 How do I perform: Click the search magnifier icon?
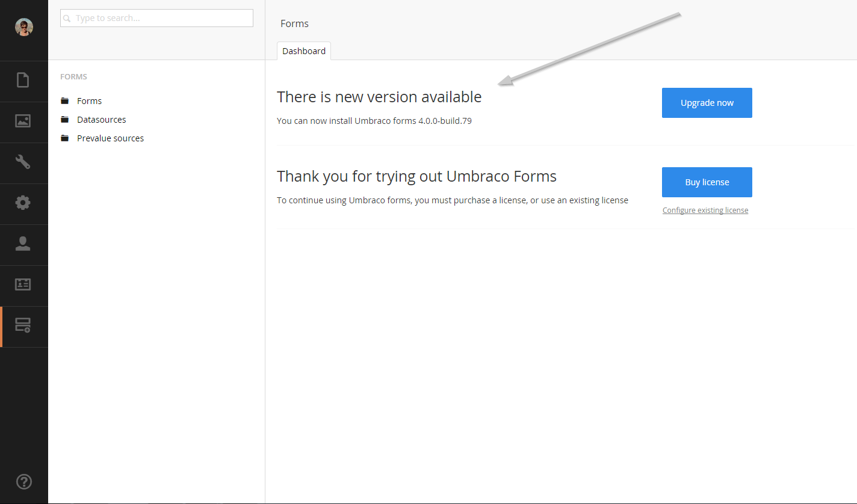pyautogui.click(x=67, y=19)
